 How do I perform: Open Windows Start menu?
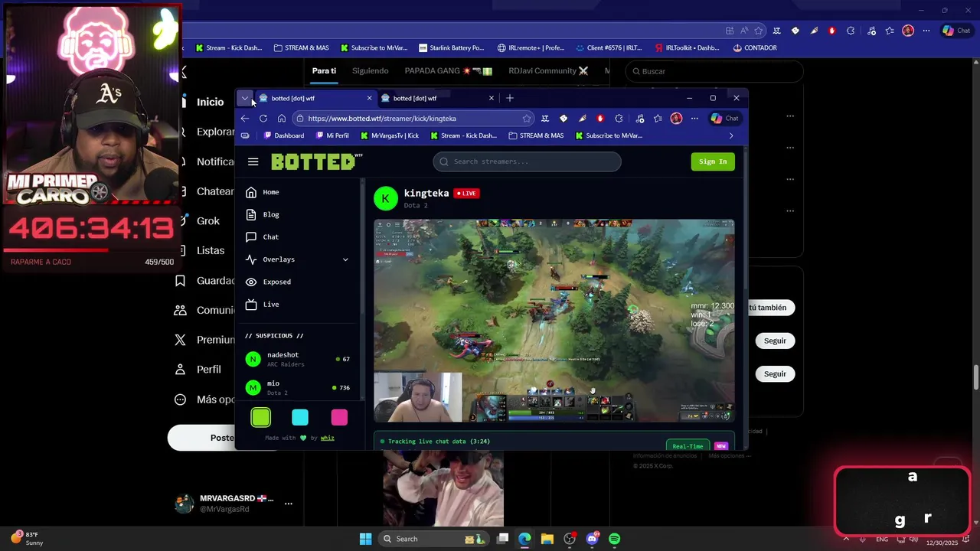[366, 539]
